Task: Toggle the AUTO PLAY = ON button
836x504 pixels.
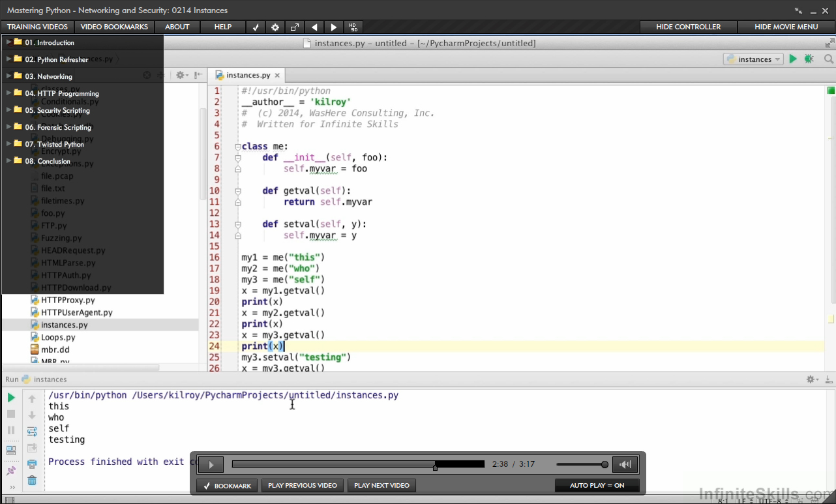Action: click(x=597, y=485)
